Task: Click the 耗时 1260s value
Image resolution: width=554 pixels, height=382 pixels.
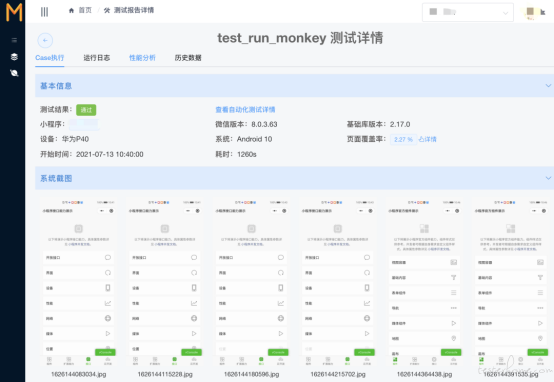Action: tap(247, 154)
